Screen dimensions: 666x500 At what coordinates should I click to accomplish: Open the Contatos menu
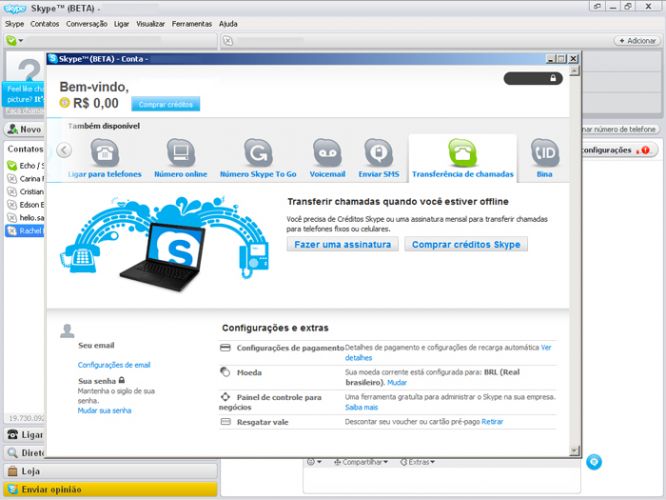coord(45,24)
